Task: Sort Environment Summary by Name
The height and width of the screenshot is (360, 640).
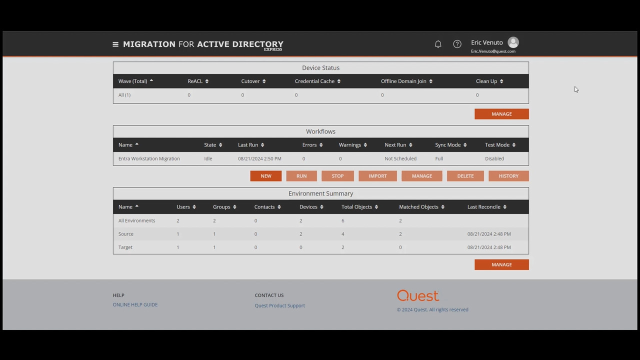Action: tap(129, 207)
